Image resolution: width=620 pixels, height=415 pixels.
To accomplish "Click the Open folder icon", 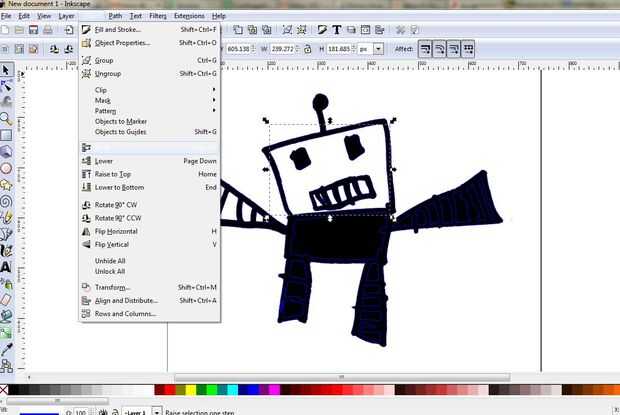I will [x=19, y=30].
